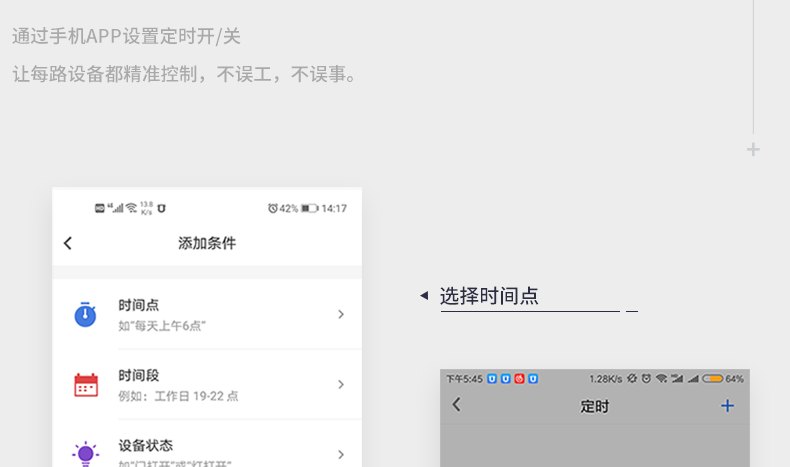Click the gray plus decoration at right edge
The height and width of the screenshot is (467, 790).
753,149
